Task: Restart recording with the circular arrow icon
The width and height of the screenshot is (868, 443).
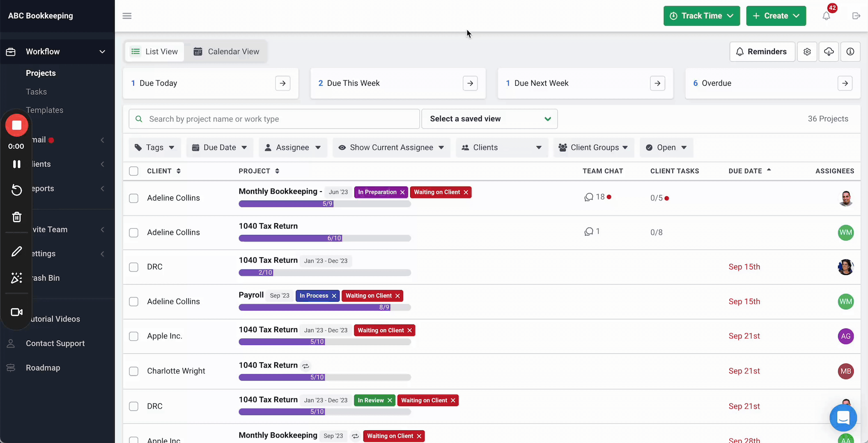Action: pyautogui.click(x=17, y=190)
